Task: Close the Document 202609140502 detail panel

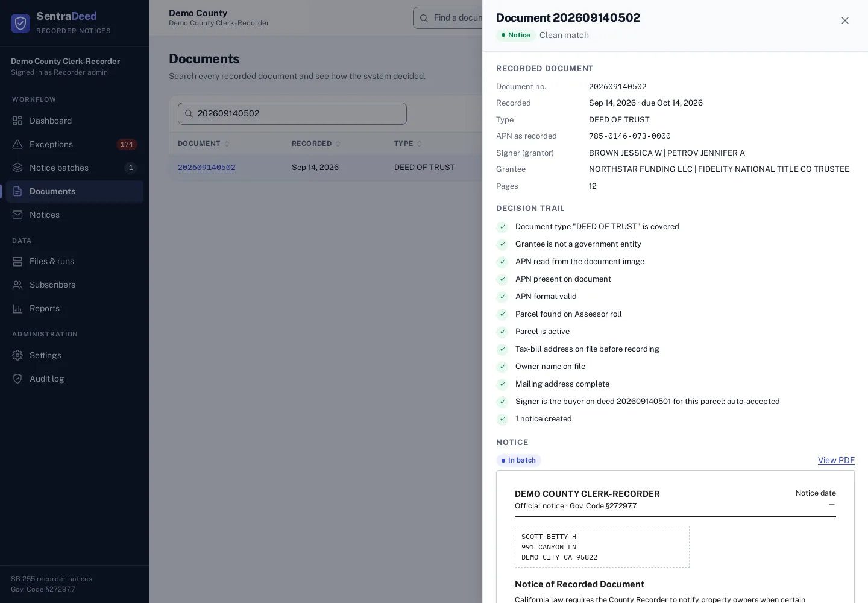Action: pos(845,21)
